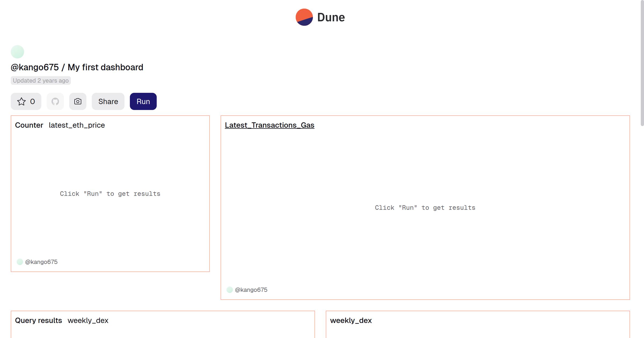Viewport: 644px width, 338px height.
Task: Click avatar dot in Latest_Transactions_Gas footer
Action: pyautogui.click(x=230, y=290)
